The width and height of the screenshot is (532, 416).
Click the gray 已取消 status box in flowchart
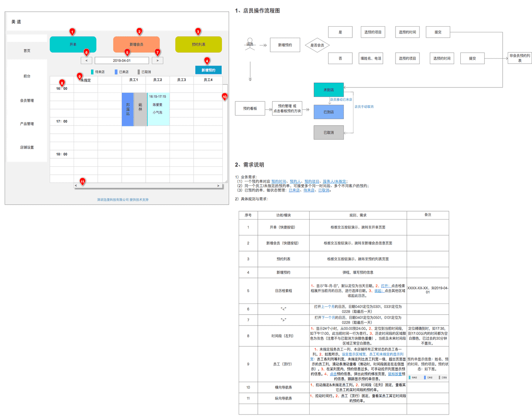pyautogui.click(x=329, y=133)
